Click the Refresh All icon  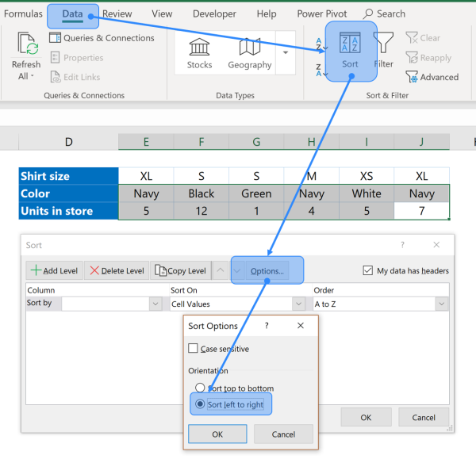pos(26,46)
